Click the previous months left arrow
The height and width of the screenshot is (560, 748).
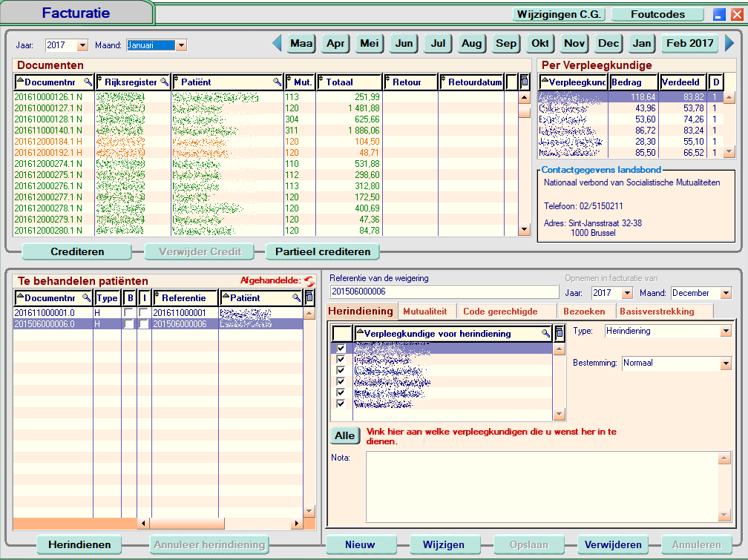click(278, 43)
